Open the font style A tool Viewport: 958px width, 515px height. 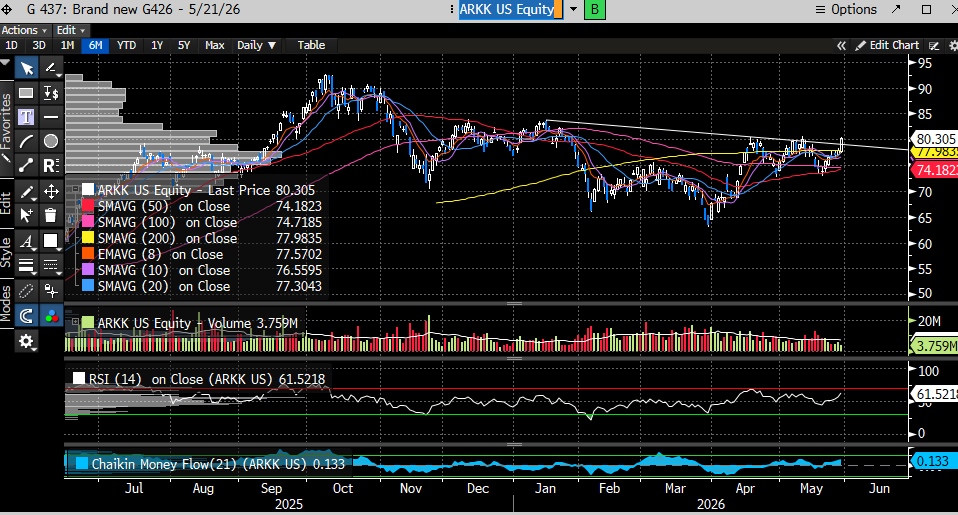click(x=26, y=241)
